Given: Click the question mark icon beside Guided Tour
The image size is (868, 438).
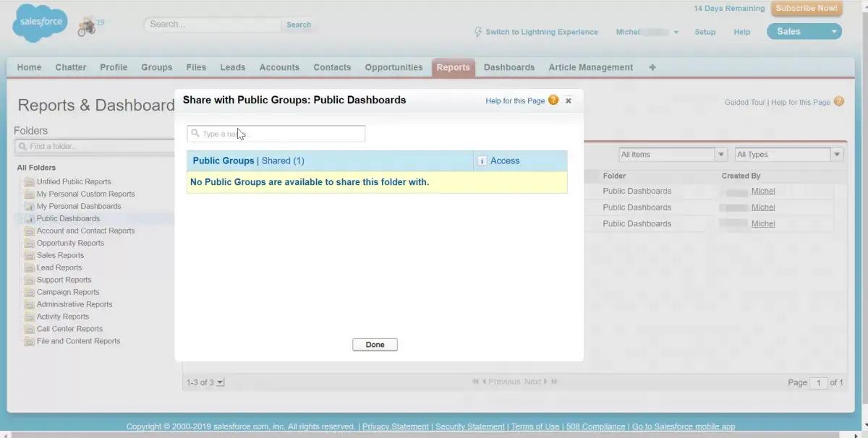Looking at the screenshot, I should 839,102.
